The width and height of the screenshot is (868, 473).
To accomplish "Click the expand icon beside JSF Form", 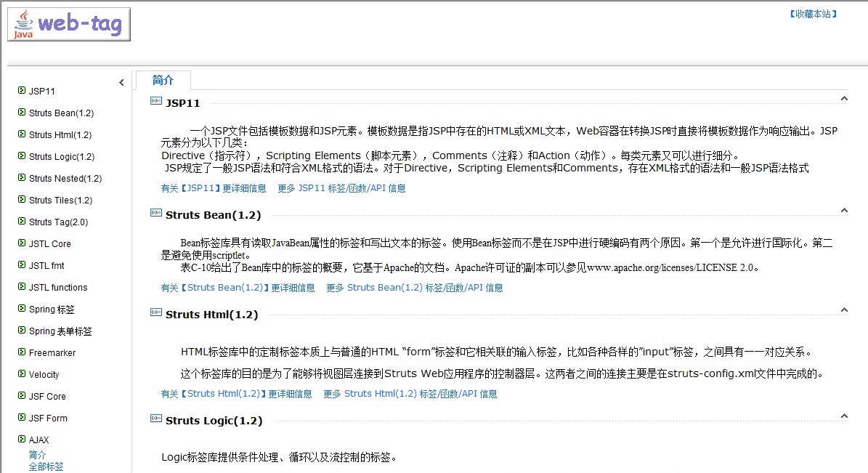I will click(22, 417).
